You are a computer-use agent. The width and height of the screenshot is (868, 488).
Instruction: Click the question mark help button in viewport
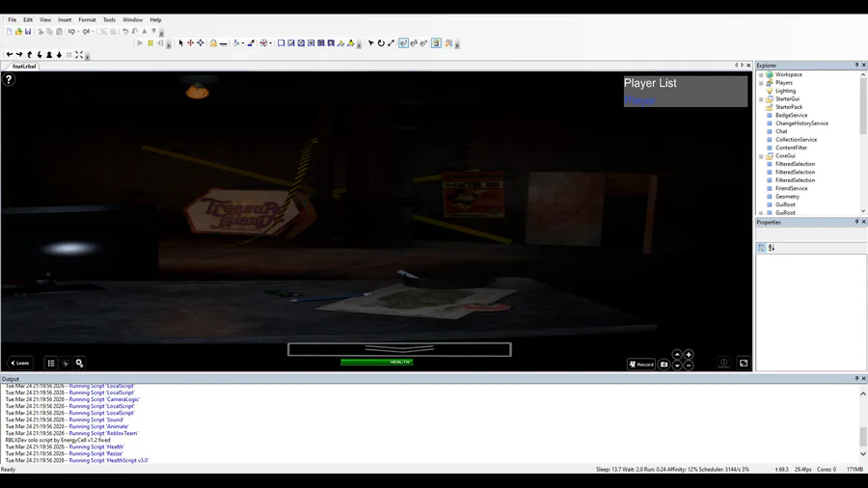coord(9,80)
